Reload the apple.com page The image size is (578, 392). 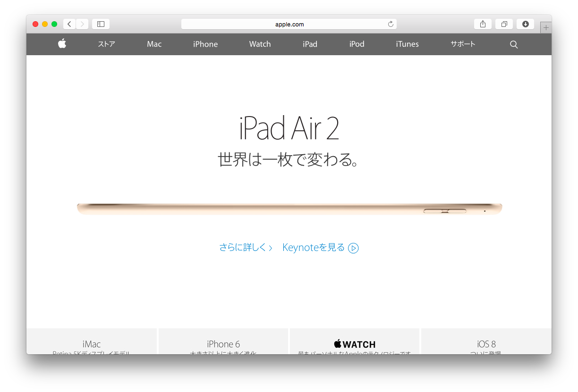click(x=391, y=24)
